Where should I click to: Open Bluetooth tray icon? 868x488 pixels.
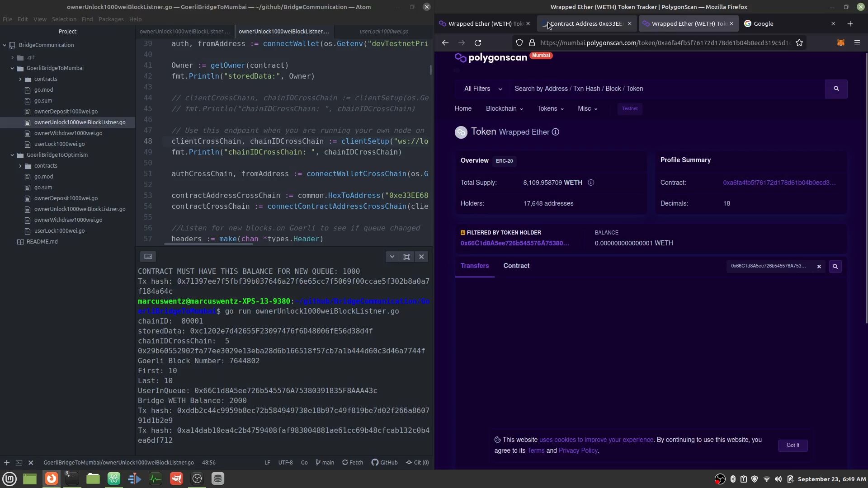coord(733,479)
